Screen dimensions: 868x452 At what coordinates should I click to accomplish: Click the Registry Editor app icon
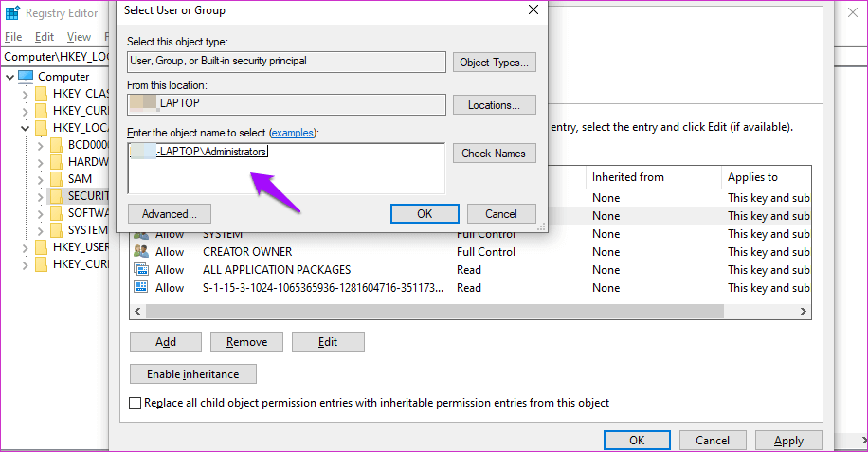[x=12, y=13]
